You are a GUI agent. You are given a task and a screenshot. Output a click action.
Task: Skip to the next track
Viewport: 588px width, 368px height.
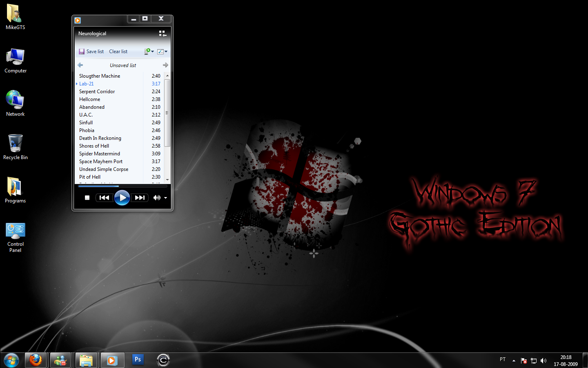(140, 198)
